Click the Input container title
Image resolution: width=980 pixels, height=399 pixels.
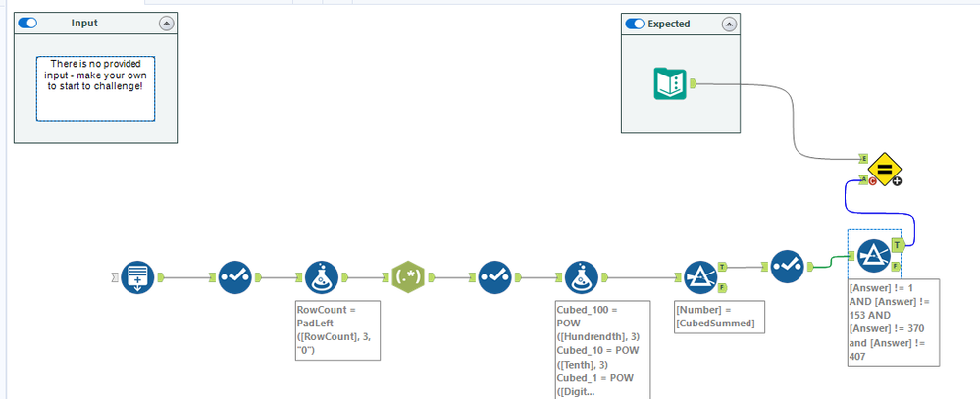pos(84,24)
